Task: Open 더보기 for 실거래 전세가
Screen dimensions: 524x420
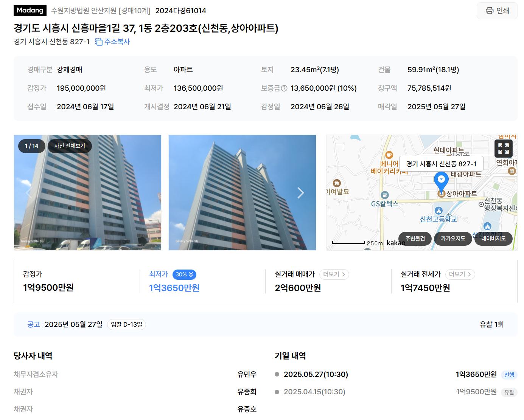Action: 460,274
